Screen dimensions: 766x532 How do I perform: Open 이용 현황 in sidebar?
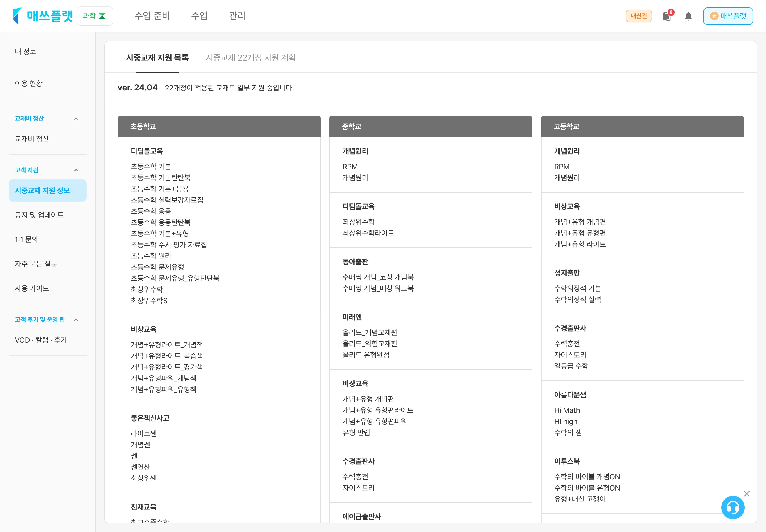tap(29, 83)
